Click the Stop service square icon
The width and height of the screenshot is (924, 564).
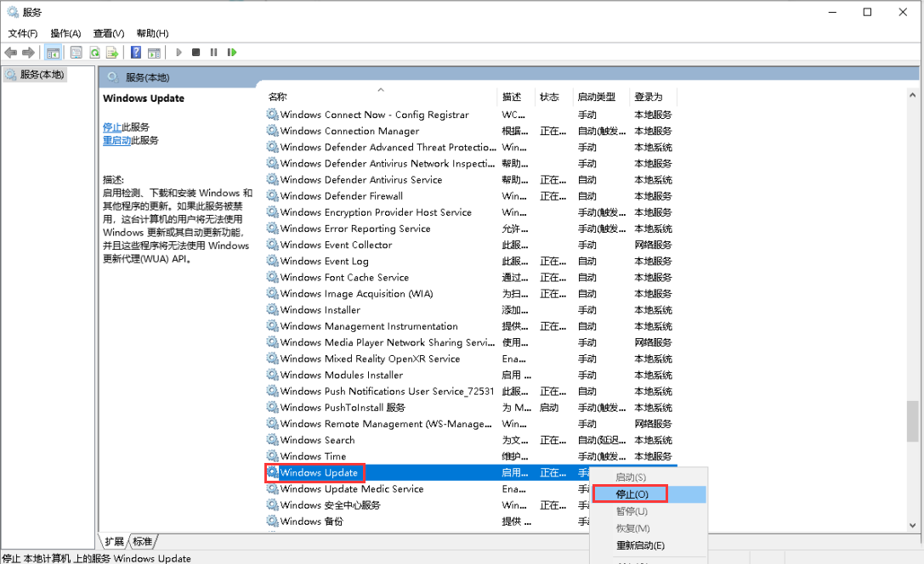tap(196, 53)
